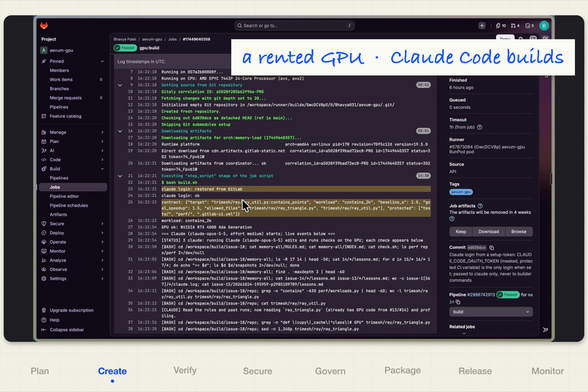Open the Members link in sidebar
588x392 pixels.
pyautogui.click(x=59, y=71)
